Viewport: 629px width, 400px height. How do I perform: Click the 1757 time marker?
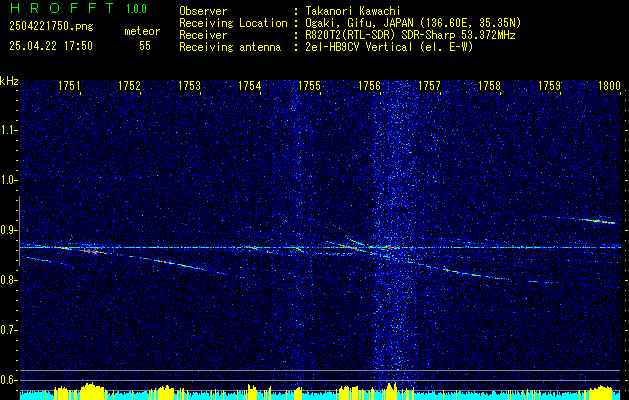[430, 85]
